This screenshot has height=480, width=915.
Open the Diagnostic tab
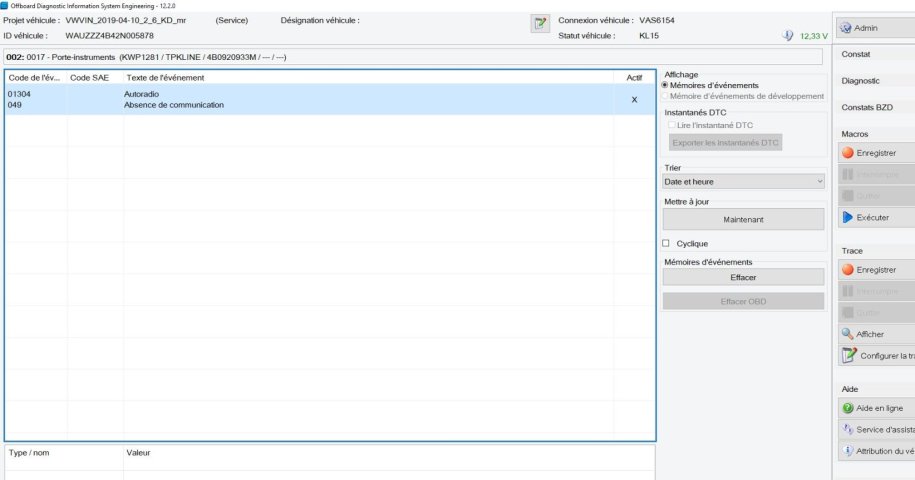(860, 80)
